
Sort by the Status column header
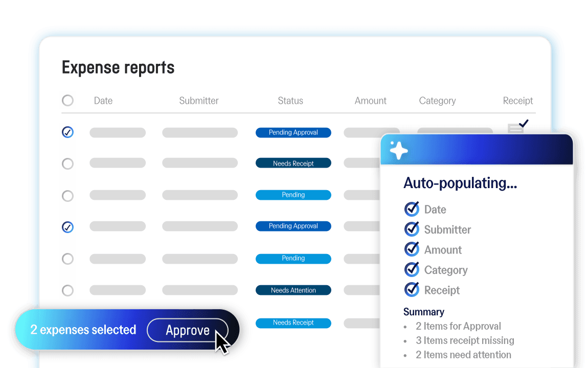290,101
